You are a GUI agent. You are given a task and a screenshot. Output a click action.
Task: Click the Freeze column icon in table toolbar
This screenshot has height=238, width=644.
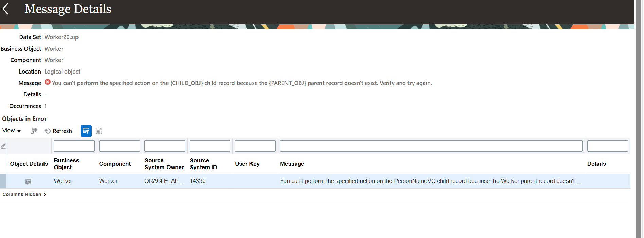(x=34, y=131)
